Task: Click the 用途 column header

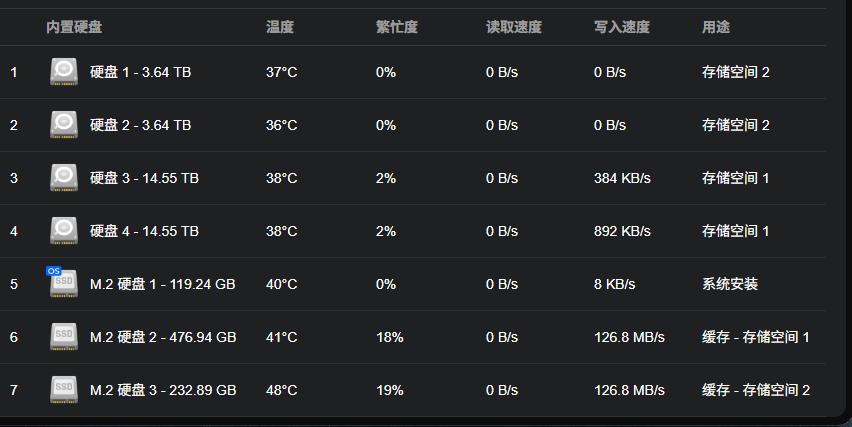Action: click(x=716, y=27)
